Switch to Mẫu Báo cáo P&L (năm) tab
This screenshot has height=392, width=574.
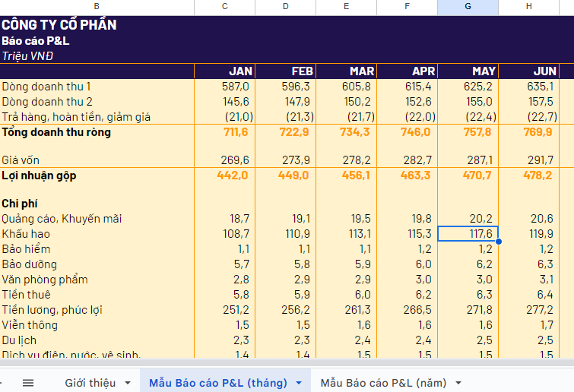[x=383, y=382]
